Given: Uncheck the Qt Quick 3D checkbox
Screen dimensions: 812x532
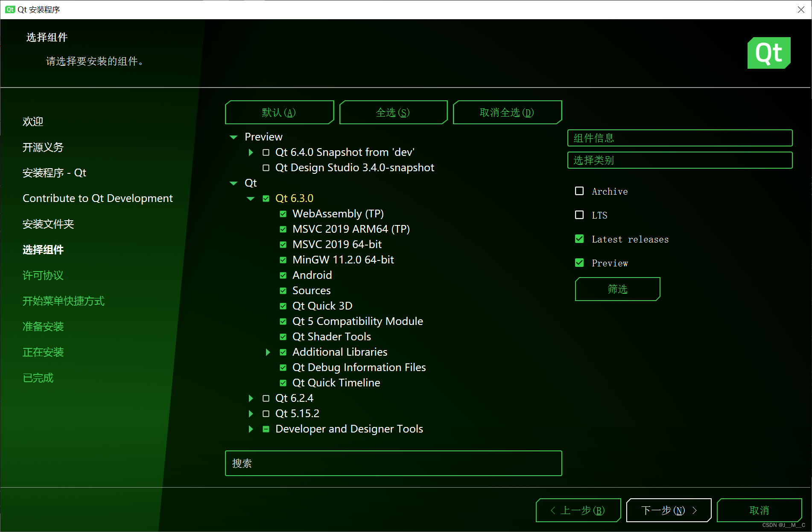Looking at the screenshot, I should click(283, 306).
